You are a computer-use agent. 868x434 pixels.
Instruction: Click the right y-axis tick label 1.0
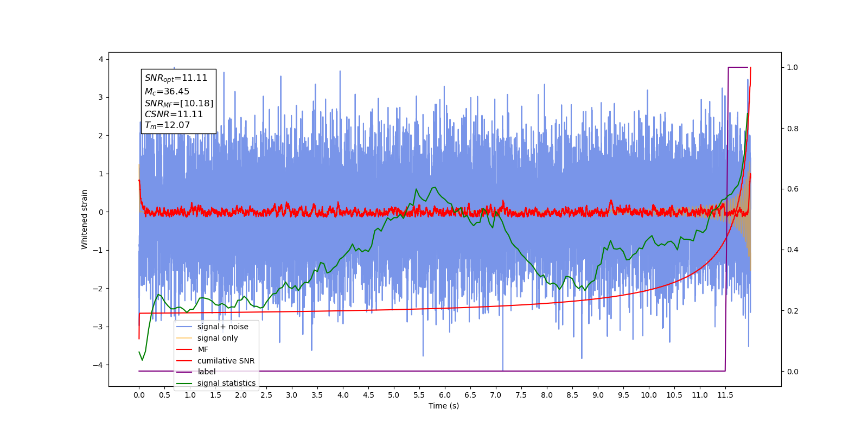click(793, 68)
